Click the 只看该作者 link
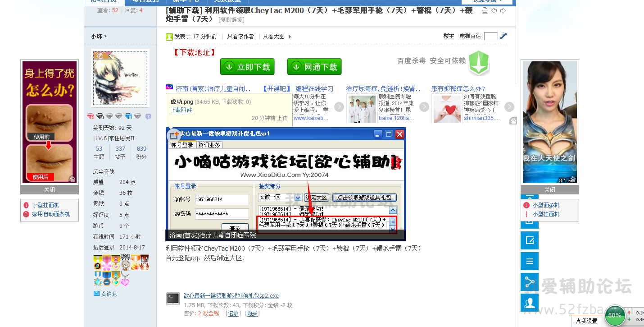The height and width of the screenshot is (327, 644). [240, 37]
